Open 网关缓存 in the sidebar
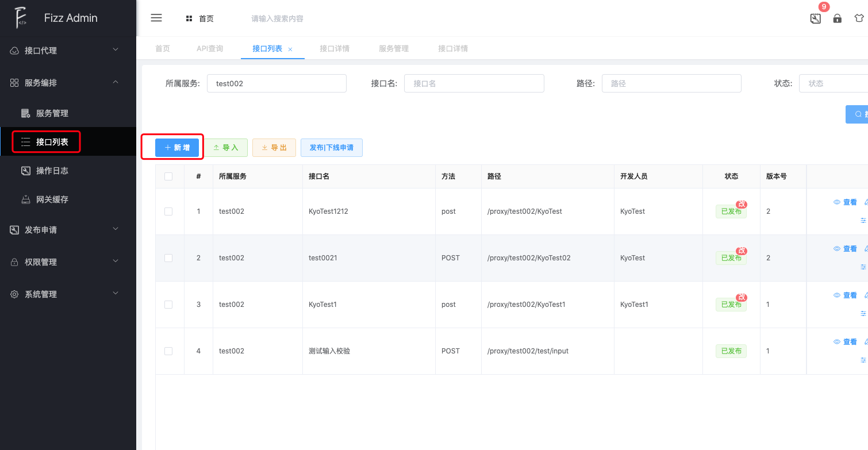Viewport: 868px width, 450px height. point(52,199)
